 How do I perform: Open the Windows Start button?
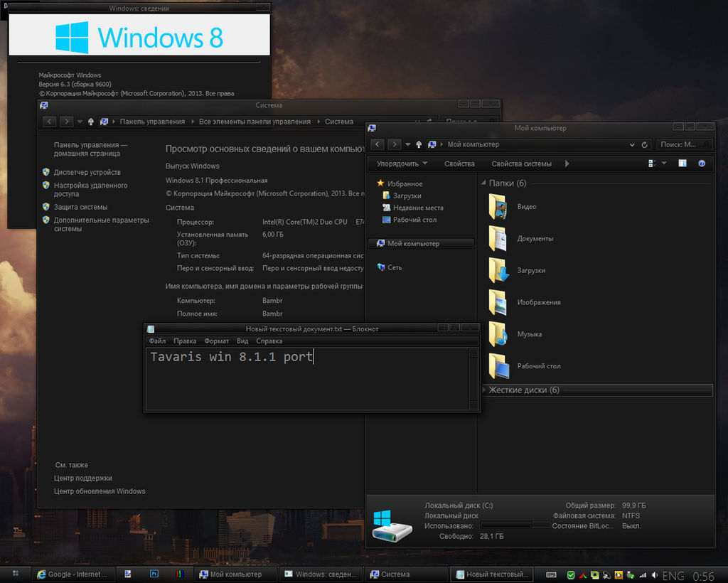point(14,574)
